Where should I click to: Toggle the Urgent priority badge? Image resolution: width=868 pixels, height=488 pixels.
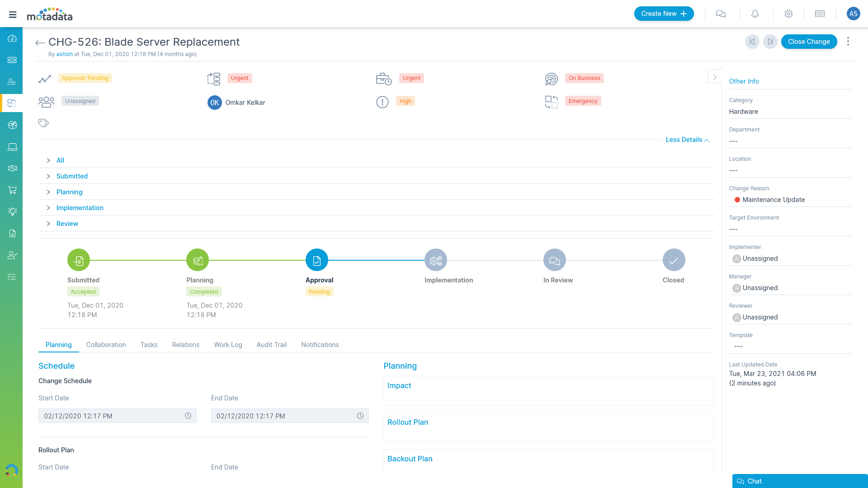coord(239,78)
